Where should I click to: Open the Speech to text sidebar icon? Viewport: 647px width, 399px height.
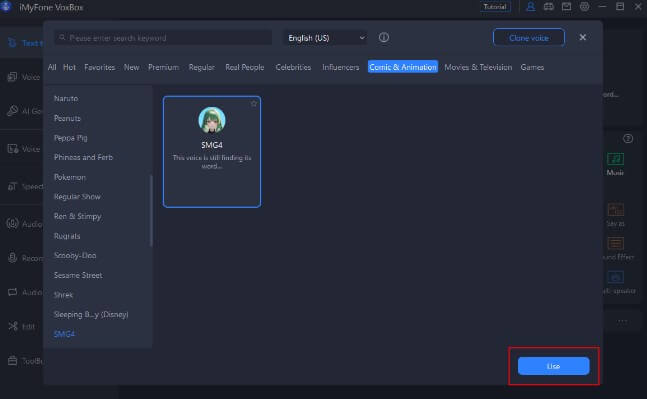click(x=12, y=187)
